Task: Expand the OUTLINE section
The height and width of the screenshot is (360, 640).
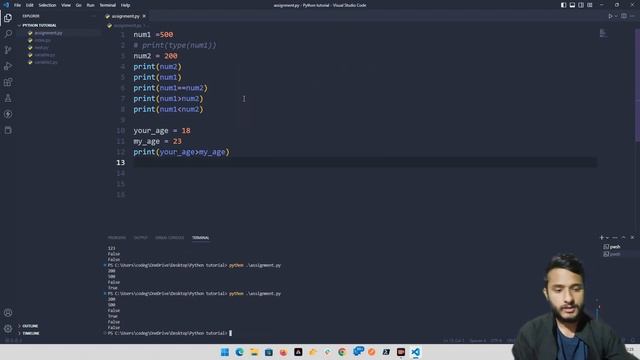Action: pyautogui.click(x=30, y=326)
